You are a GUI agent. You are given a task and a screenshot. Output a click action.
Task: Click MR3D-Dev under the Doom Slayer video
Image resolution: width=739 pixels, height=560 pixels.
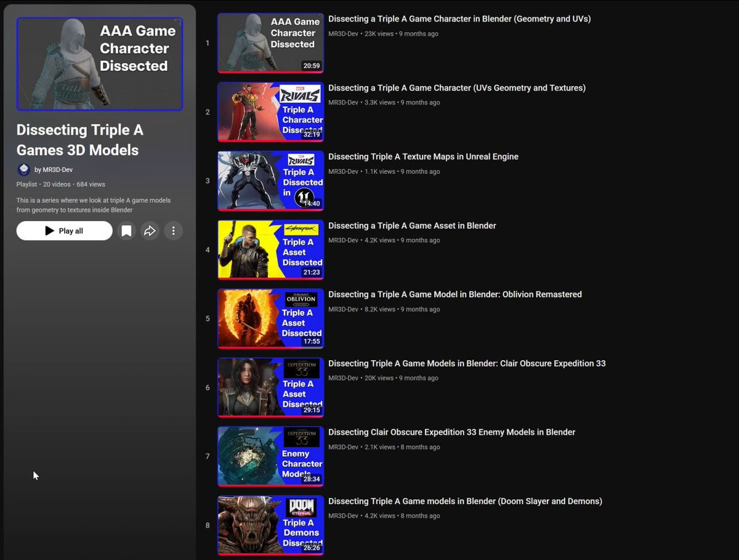click(343, 516)
